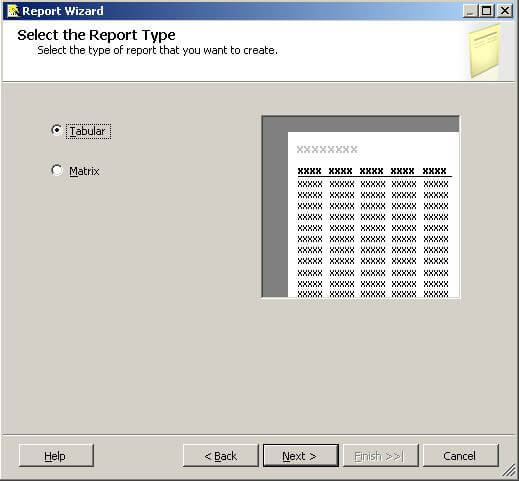Minimize the Report Wizard window
This screenshot has height=481, width=519.
(x=470, y=11)
